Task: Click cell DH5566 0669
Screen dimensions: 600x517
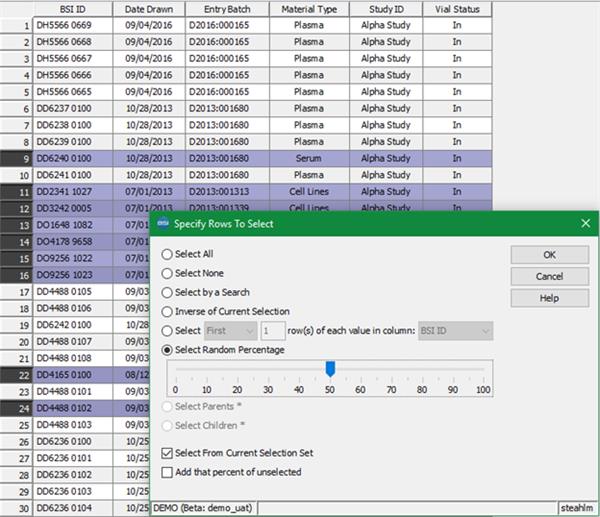Action: [73, 25]
